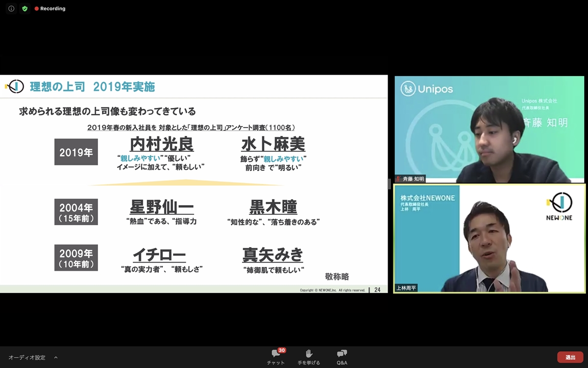Click the red Recording indicator
Screen dimensions: 588x368
[x=50, y=9]
